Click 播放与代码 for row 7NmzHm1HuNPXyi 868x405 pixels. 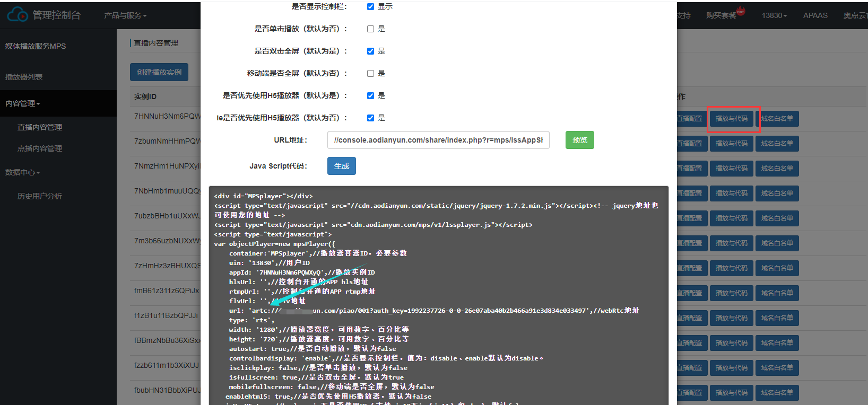(x=732, y=169)
